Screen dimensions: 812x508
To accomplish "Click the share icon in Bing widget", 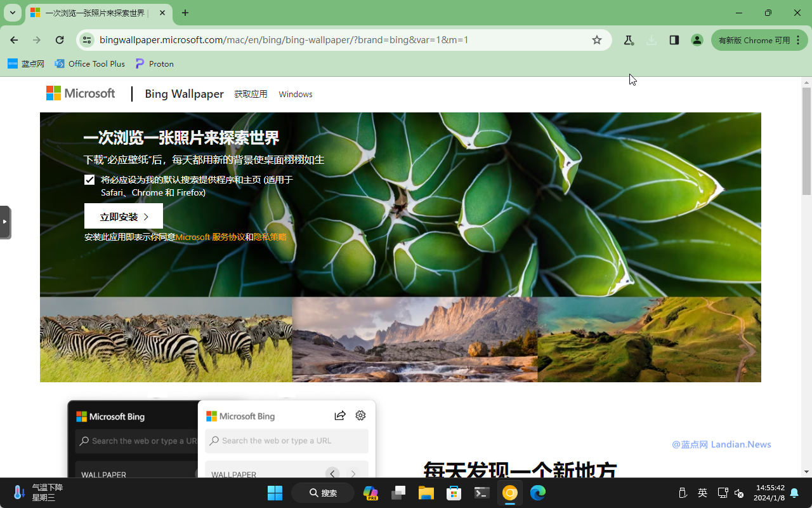I will pyautogui.click(x=340, y=415).
